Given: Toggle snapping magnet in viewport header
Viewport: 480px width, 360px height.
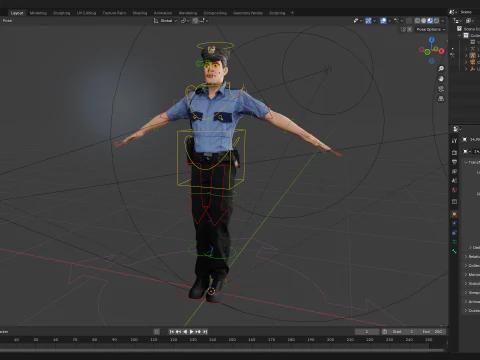Looking at the screenshot, I should pyautogui.click(x=195, y=21).
